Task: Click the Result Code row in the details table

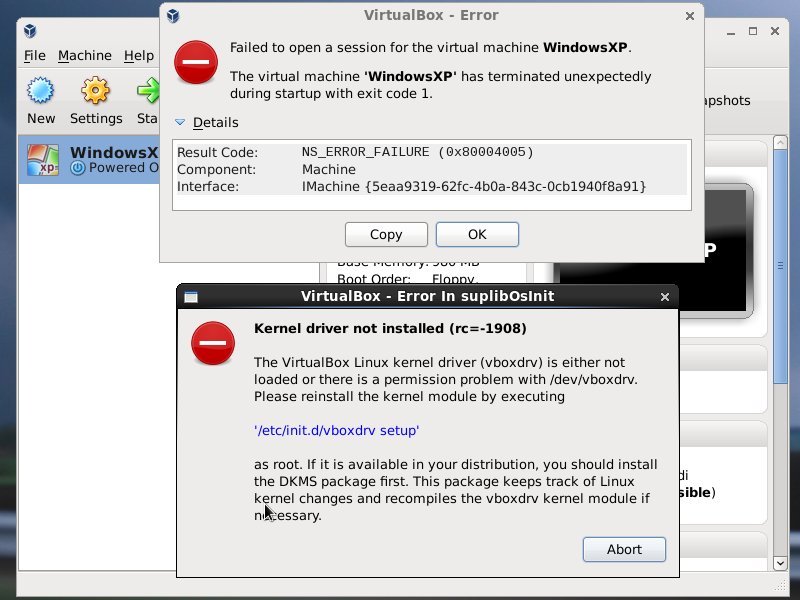Action: [431, 152]
